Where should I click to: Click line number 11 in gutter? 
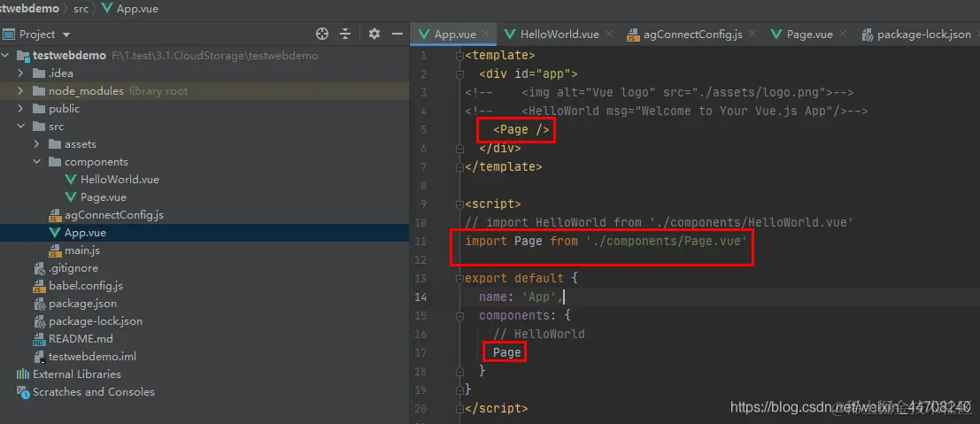421,241
